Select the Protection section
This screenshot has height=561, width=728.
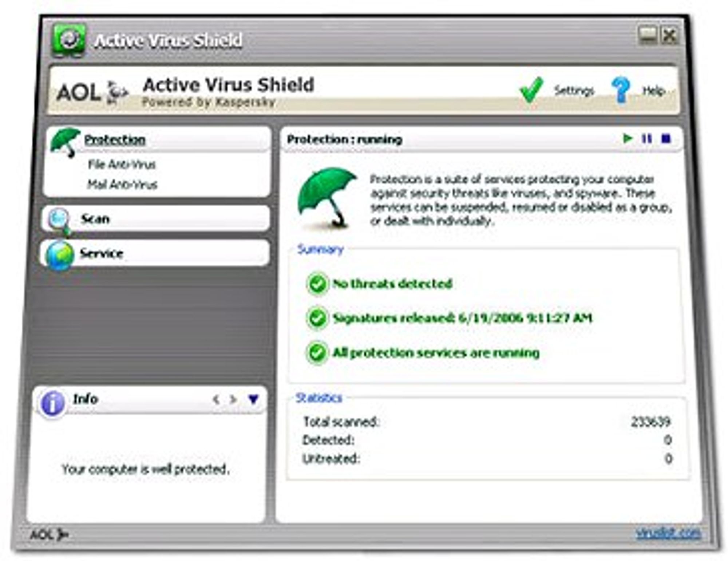pos(115,140)
